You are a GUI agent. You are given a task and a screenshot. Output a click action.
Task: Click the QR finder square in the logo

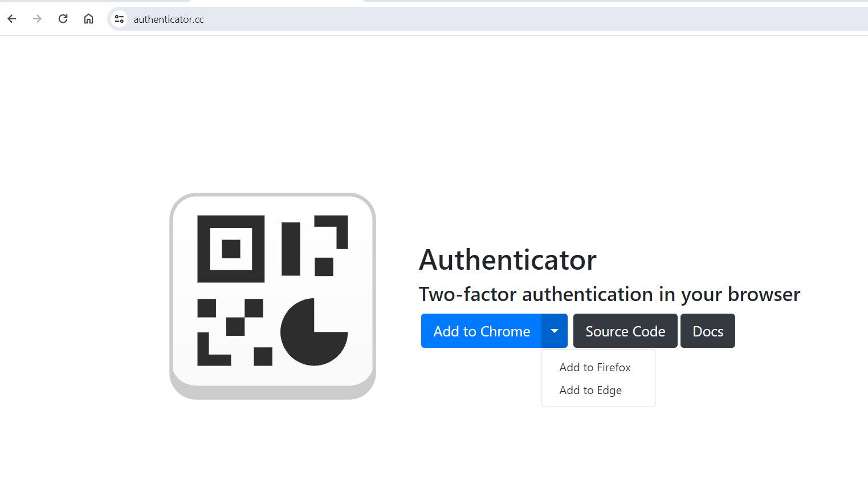tap(231, 249)
